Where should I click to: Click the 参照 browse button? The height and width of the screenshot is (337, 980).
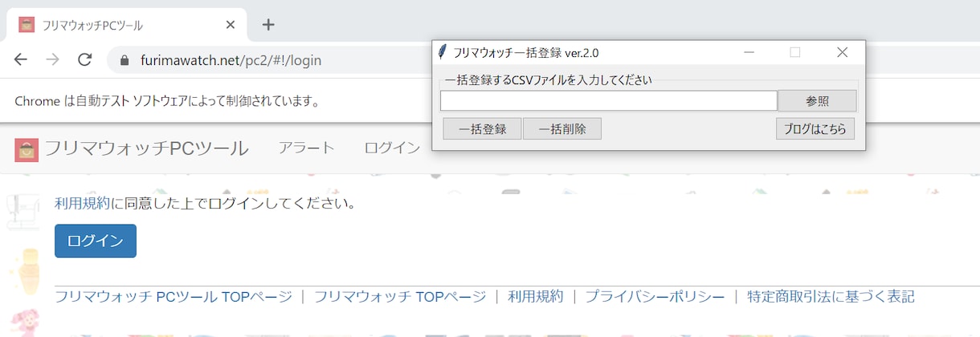[x=817, y=101]
